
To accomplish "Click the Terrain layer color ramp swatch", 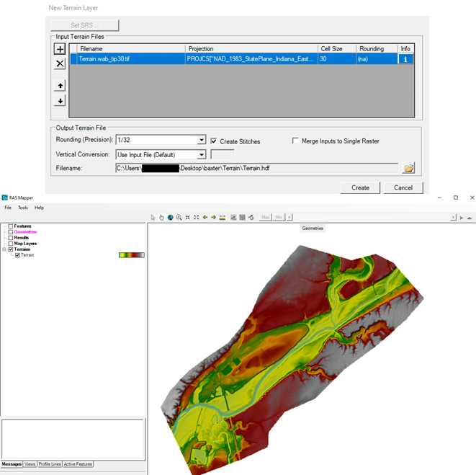I will [132, 255].
